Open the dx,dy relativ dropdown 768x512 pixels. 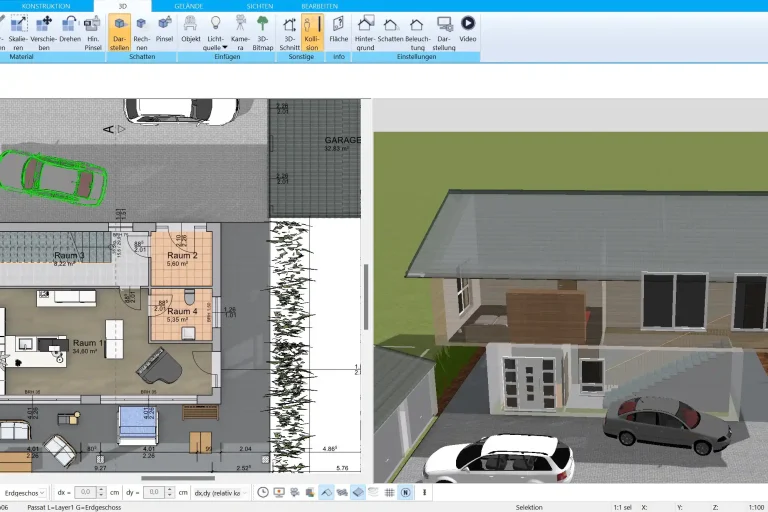click(x=221, y=493)
